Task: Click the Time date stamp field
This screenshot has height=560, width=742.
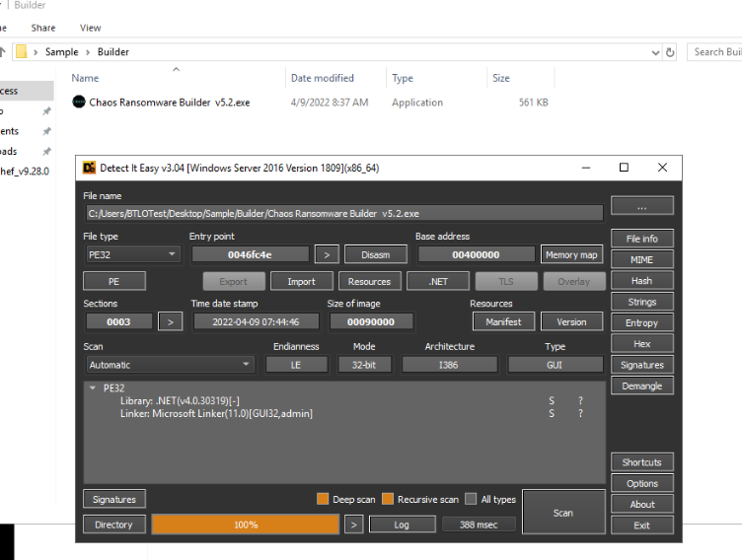Action: 256,321
